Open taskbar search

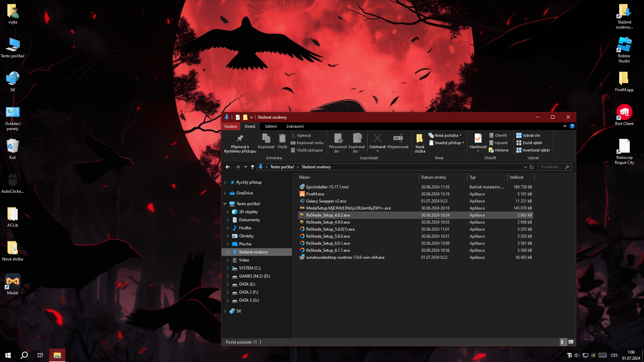click(24, 355)
